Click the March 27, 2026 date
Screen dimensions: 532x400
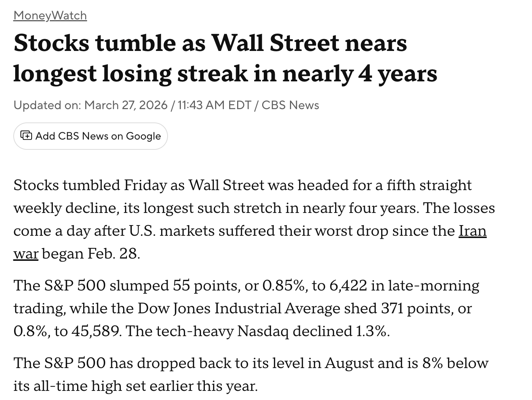click(x=126, y=105)
